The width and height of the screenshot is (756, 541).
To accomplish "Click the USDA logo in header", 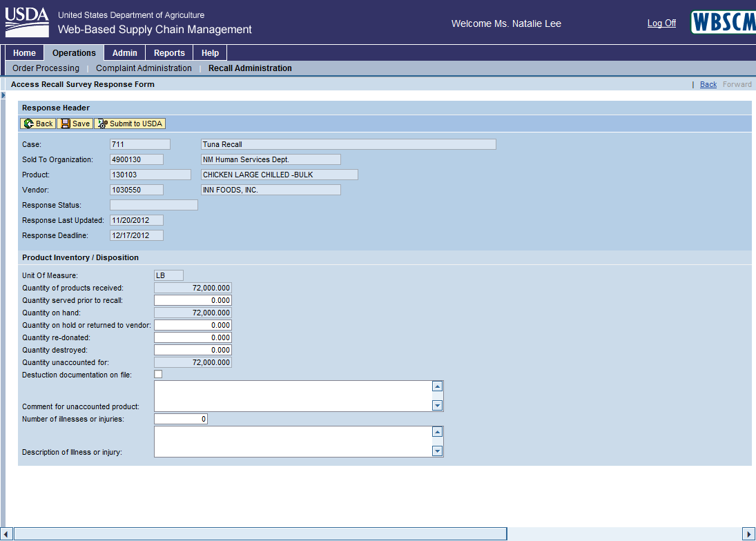I will [x=27, y=23].
